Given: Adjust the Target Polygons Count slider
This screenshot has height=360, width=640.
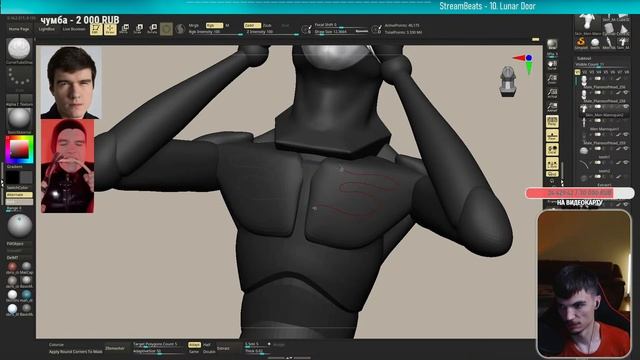Looking at the screenshot, I should [158, 344].
